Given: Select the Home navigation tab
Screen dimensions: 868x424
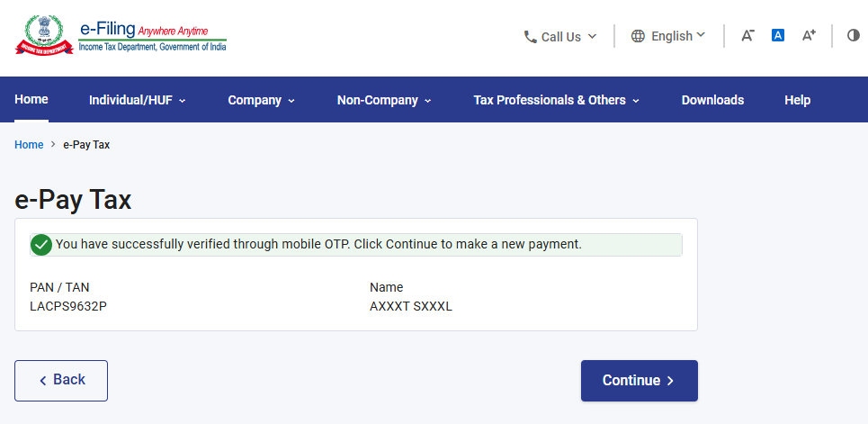Looking at the screenshot, I should pyautogui.click(x=31, y=99).
